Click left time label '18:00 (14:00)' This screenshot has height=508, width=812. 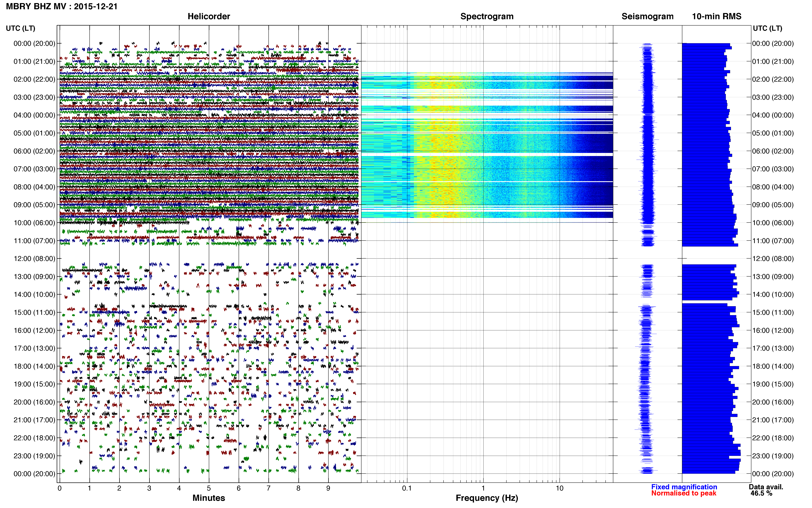(x=34, y=366)
